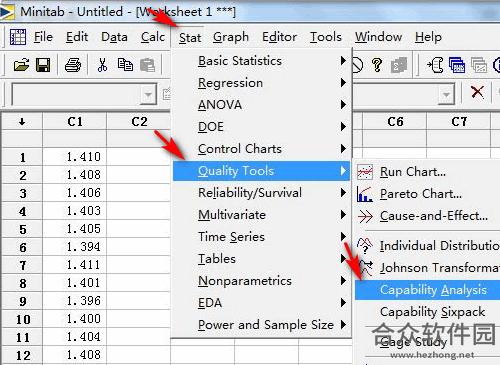Open the Window menu
Viewport: 500px width, 365px height.
click(x=378, y=37)
